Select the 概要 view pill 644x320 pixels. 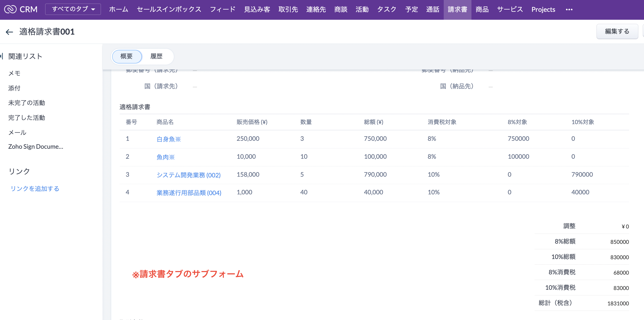pyautogui.click(x=127, y=56)
